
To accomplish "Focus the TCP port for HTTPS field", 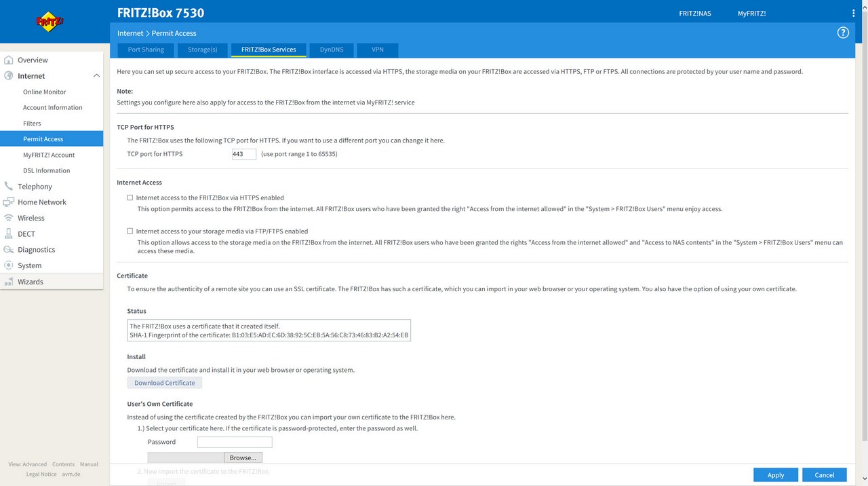I will click(x=244, y=154).
